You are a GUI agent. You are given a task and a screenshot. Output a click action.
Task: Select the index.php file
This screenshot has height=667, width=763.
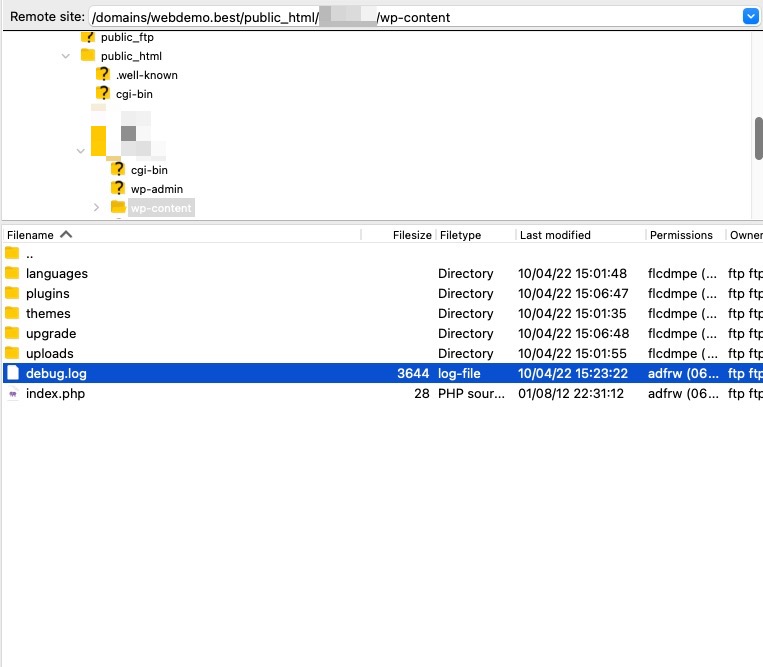383,393
